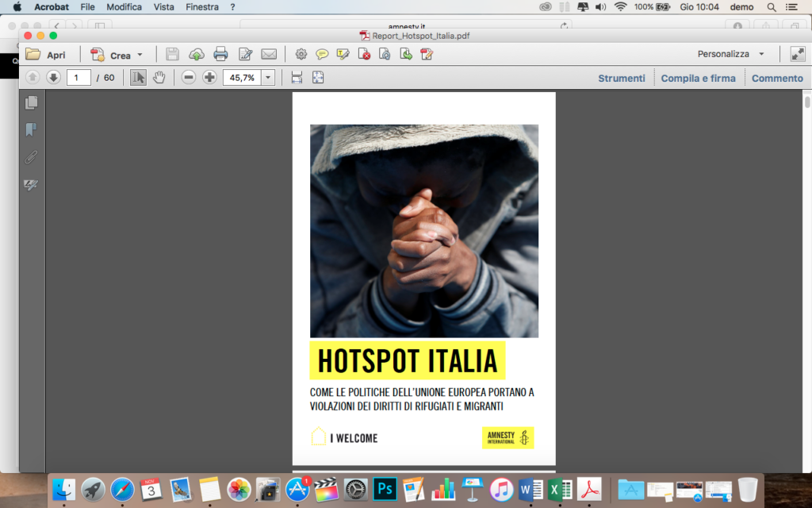The height and width of the screenshot is (508, 812).
Task: Show page thumbnails panel in sidebar
Action: tap(31, 102)
